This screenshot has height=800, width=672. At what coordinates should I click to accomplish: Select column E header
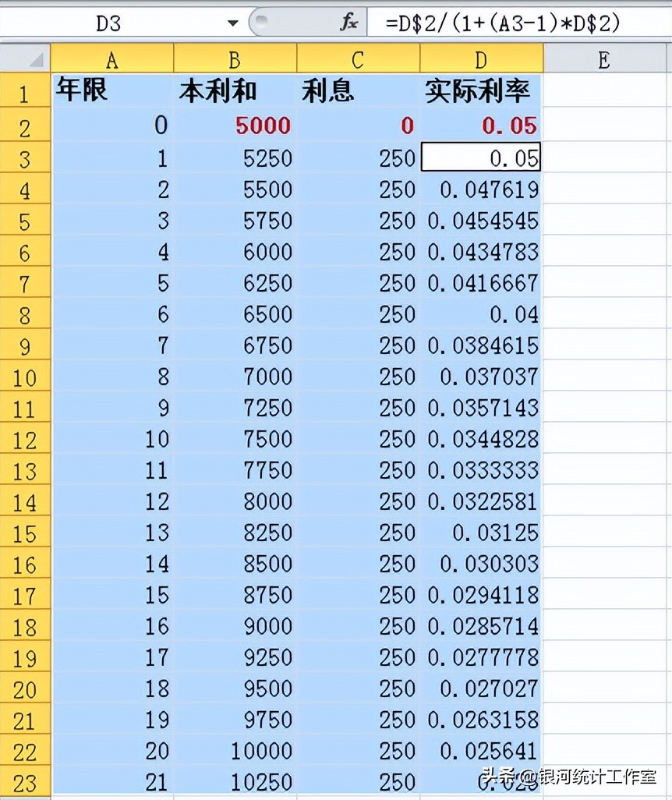(606, 58)
